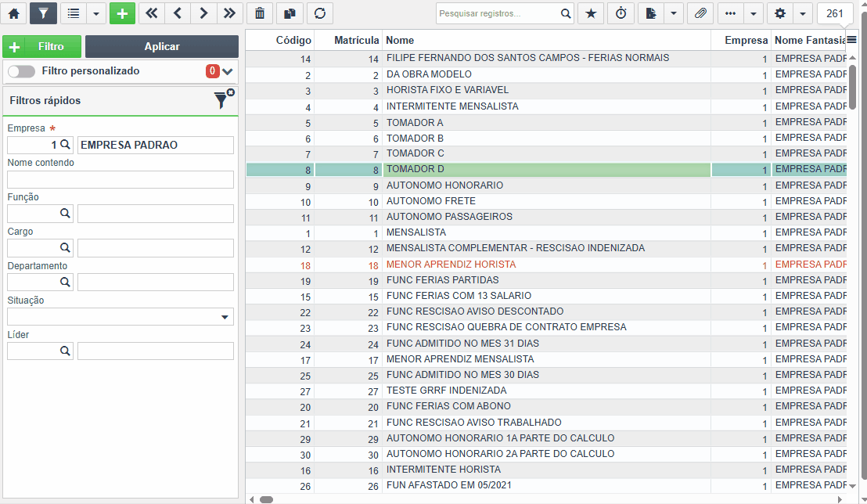Open the list view icon
Viewport: 867px width, 504px height.
74,13
